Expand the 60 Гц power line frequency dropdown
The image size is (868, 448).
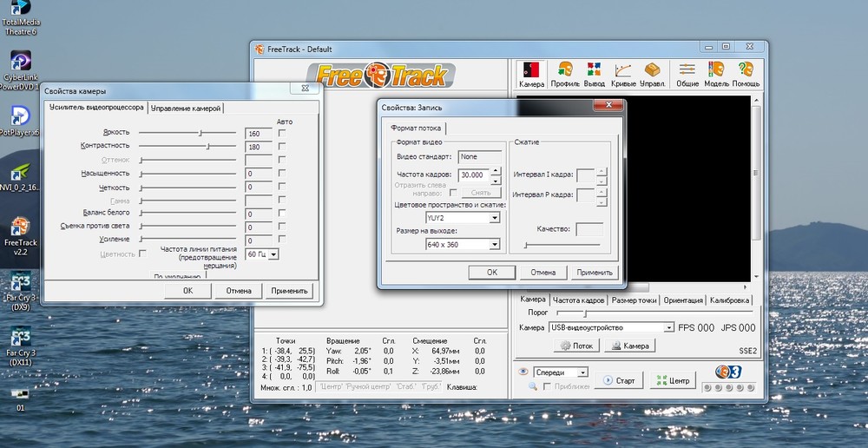click(x=273, y=254)
